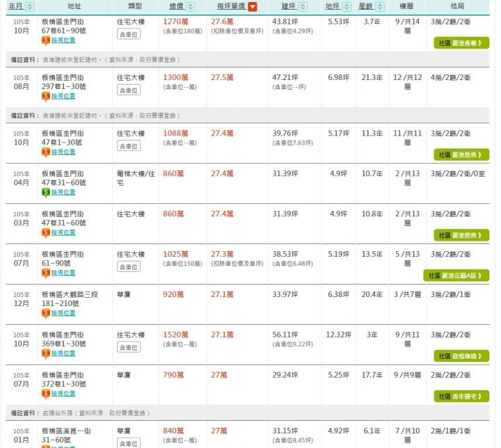Image resolution: width=501 pixels, height=448 pixels.
Task: Click the 電梯大樓/住宅 type cell
Action: 136,178
